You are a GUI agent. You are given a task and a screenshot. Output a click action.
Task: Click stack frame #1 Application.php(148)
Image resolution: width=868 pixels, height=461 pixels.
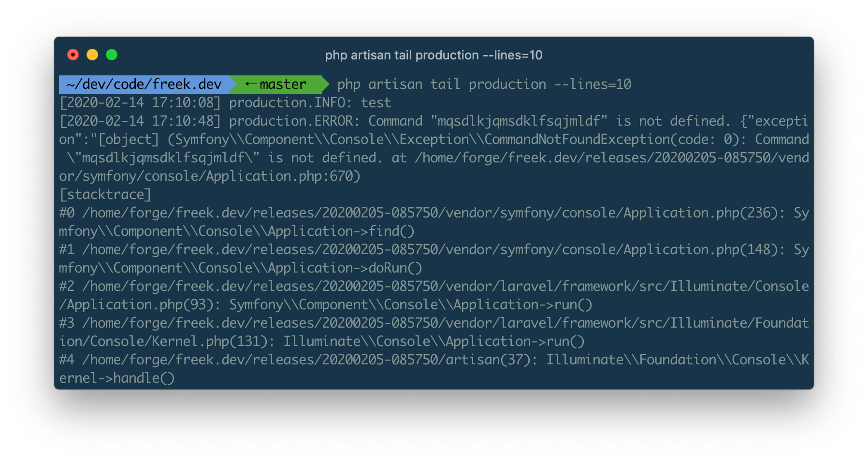tap(434, 259)
